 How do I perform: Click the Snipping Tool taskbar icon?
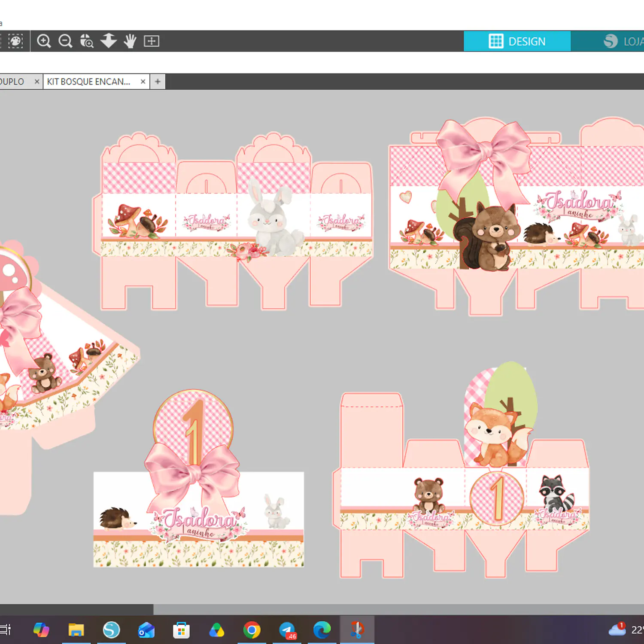click(357, 630)
